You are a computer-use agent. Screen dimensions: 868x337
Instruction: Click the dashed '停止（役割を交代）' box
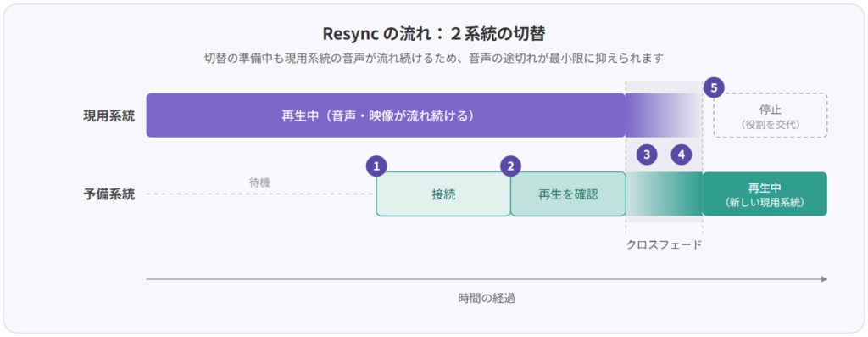[770, 115]
